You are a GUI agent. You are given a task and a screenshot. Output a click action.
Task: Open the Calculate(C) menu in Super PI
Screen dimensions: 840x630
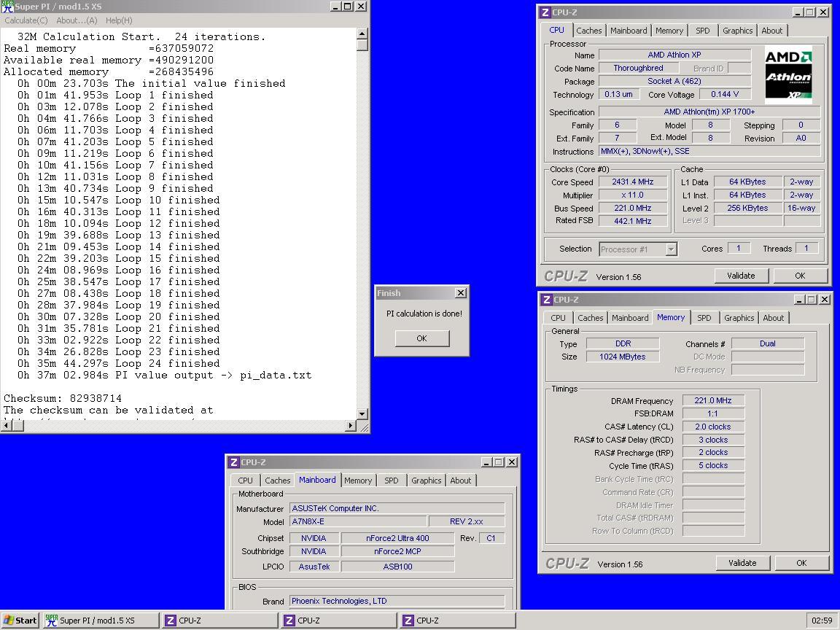[26, 20]
